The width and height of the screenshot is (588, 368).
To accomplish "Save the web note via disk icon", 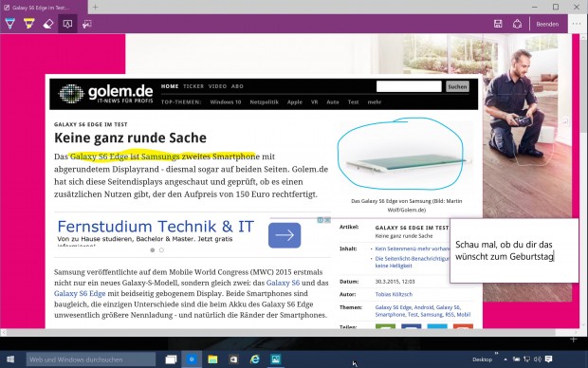I will (498, 24).
